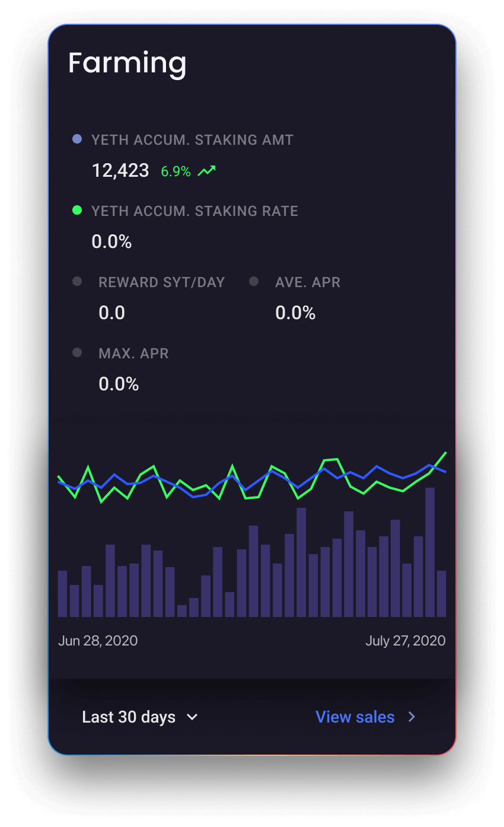Click the July 27, 2020 end date label
504x827 pixels.
point(405,641)
